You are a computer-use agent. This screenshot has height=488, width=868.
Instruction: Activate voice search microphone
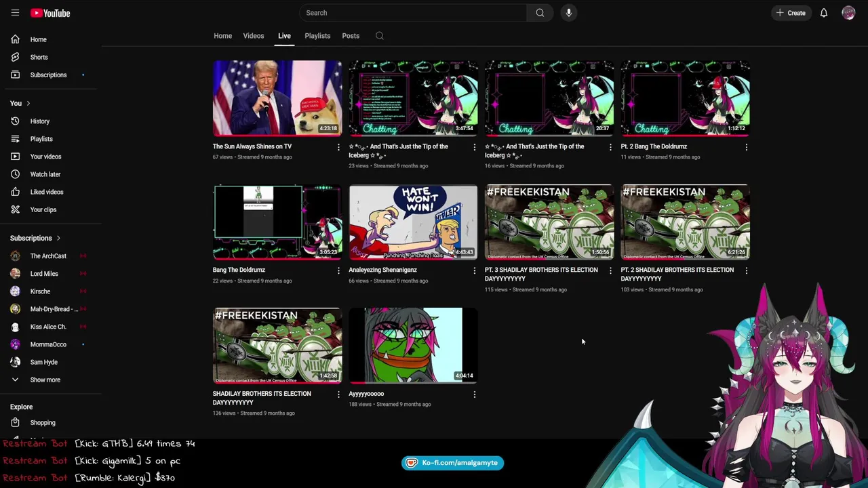(569, 13)
